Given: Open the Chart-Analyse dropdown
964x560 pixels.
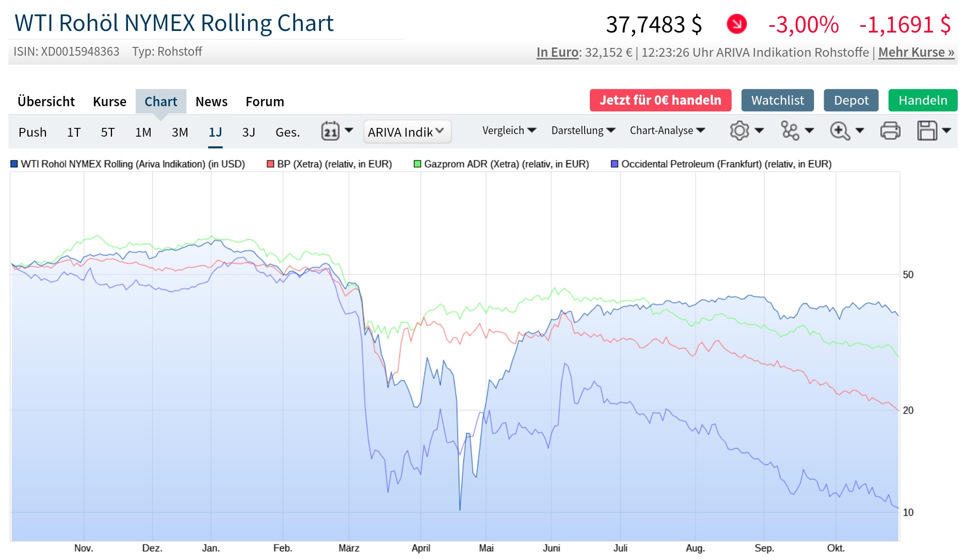Looking at the screenshot, I should (667, 131).
